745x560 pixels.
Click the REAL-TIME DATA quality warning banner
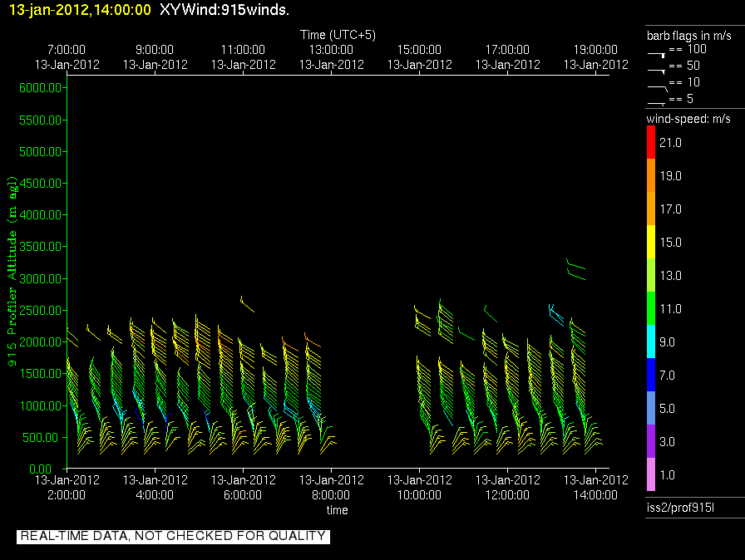[173, 536]
